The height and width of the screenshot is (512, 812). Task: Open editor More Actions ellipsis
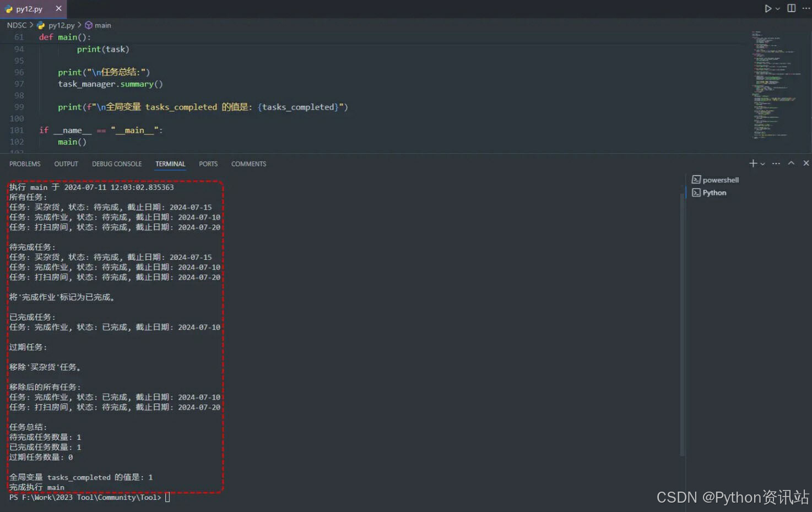tap(806, 8)
